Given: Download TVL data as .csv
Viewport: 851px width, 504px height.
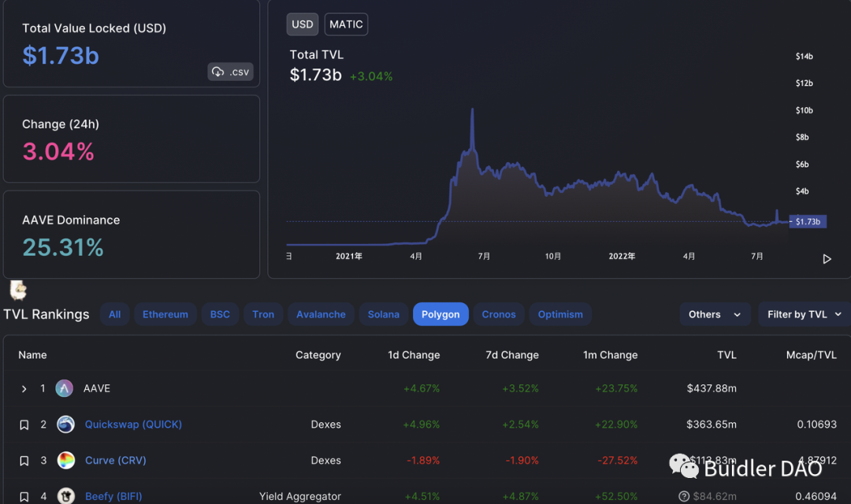Looking at the screenshot, I should pyautogui.click(x=230, y=72).
